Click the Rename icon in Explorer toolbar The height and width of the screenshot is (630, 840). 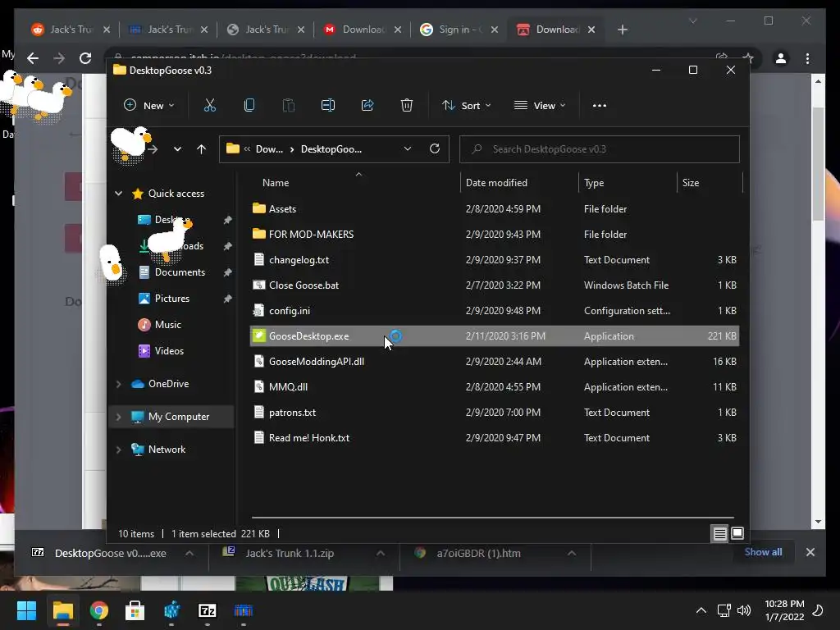[328, 106]
